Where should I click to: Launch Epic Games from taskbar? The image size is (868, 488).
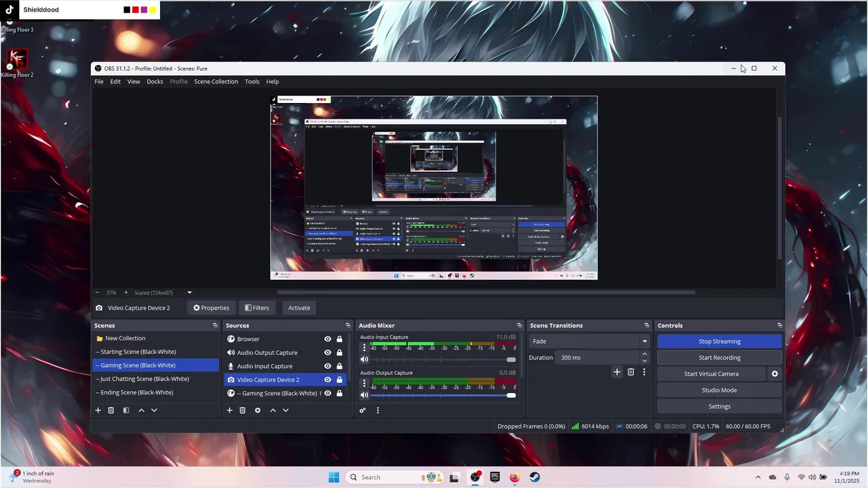coord(495,477)
